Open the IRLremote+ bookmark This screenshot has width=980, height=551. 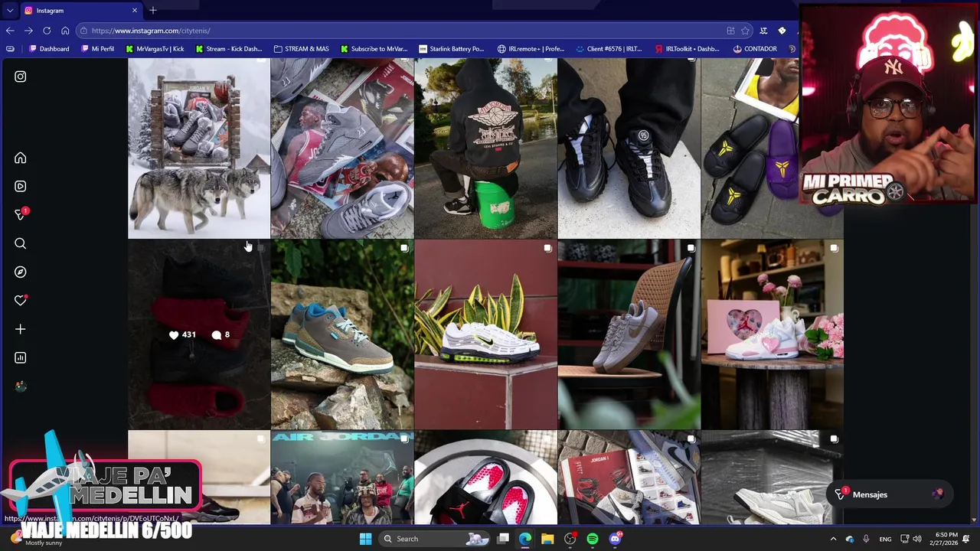click(x=531, y=49)
